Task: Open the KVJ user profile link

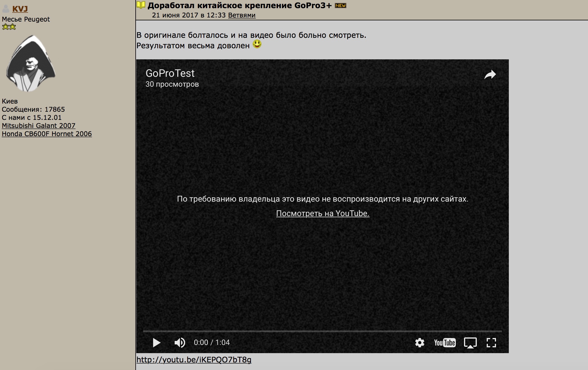Action: (20, 9)
